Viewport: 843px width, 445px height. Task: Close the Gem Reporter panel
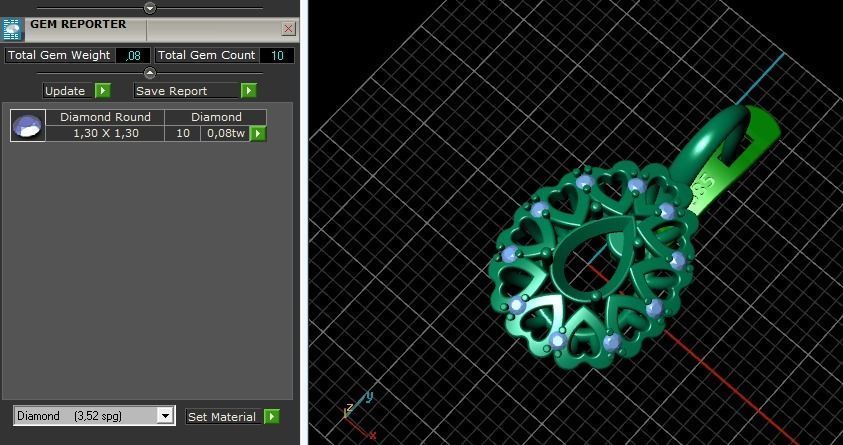[x=289, y=28]
